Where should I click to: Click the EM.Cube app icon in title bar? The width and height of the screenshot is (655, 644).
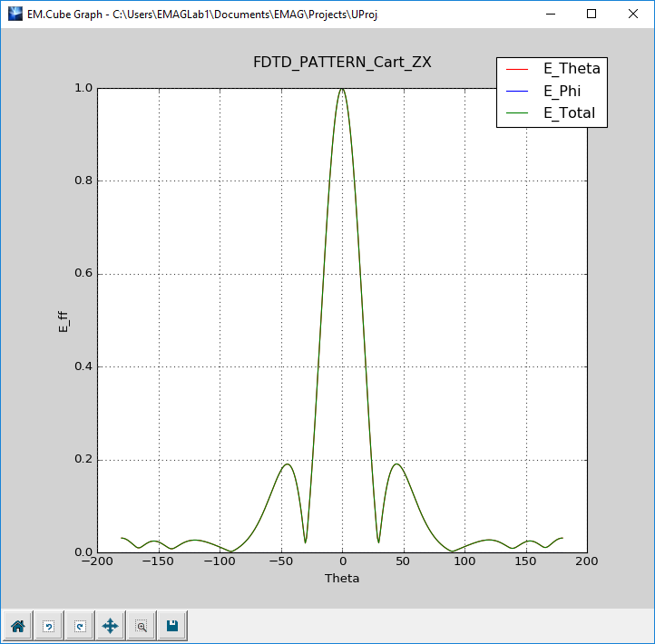tap(14, 15)
